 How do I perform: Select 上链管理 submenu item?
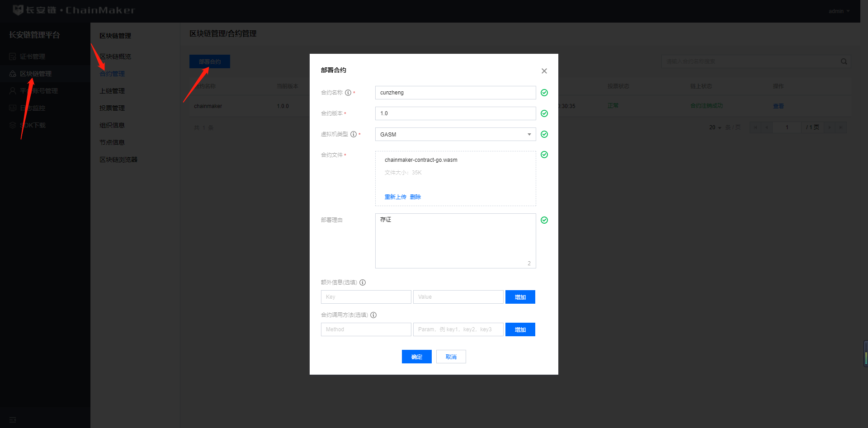112,91
